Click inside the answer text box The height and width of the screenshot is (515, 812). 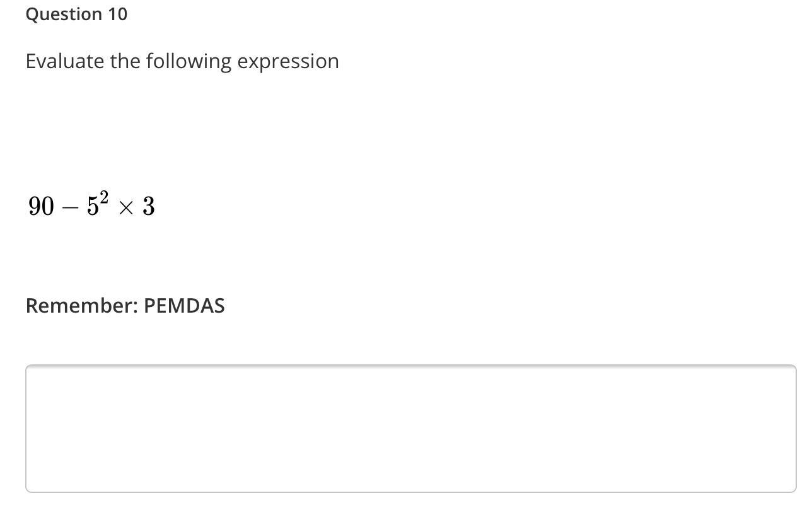[x=410, y=429]
